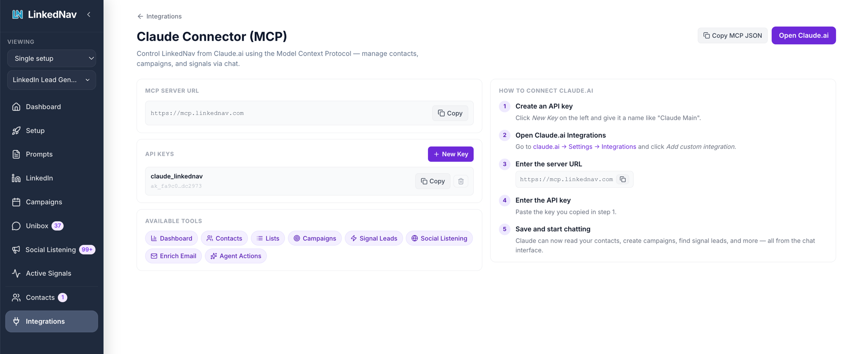The height and width of the screenshot is (354, 868).
Task: Select the Enrich Email tool chip
Action: click(x=173, y=256)
